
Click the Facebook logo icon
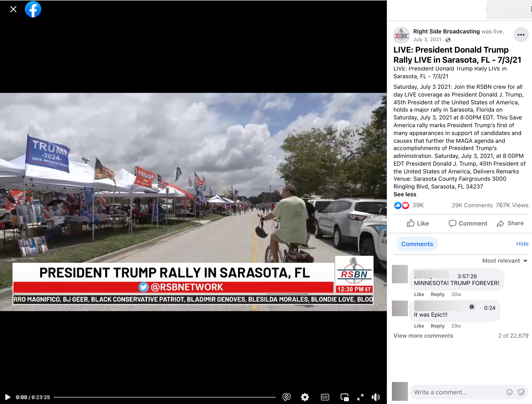[x=33, y=9]
